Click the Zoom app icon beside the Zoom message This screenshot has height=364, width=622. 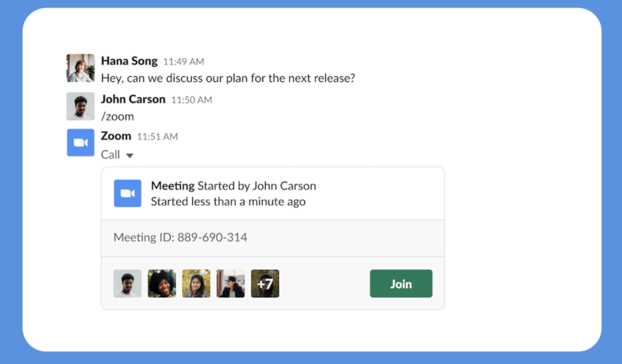coord(80,143)
